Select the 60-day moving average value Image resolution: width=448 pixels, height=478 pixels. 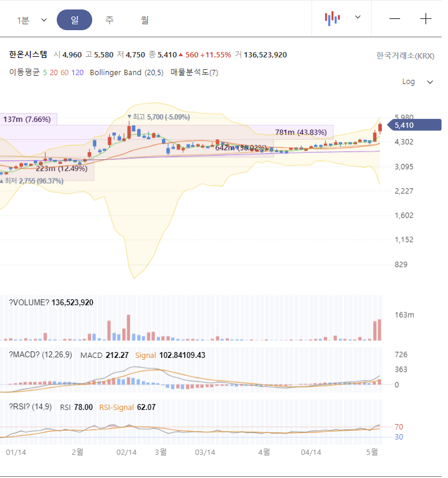pyautogui.click(x=64, y=73)
